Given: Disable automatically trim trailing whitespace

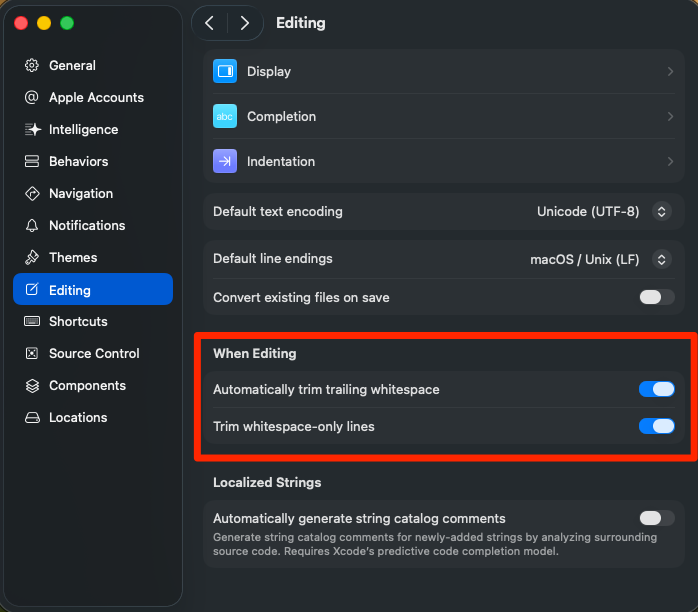Looking at the screenshot, I should [x=657, y=390].
